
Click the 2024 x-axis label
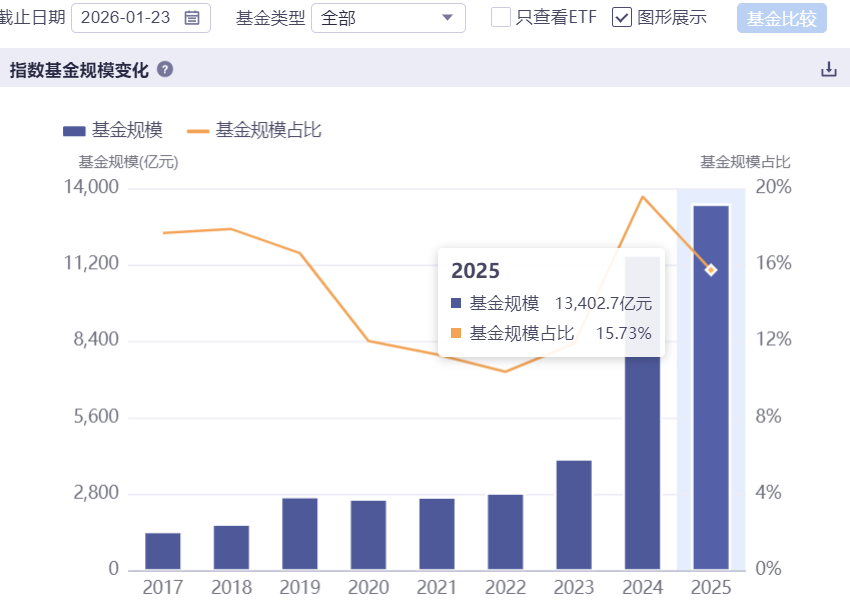(642, 587)
